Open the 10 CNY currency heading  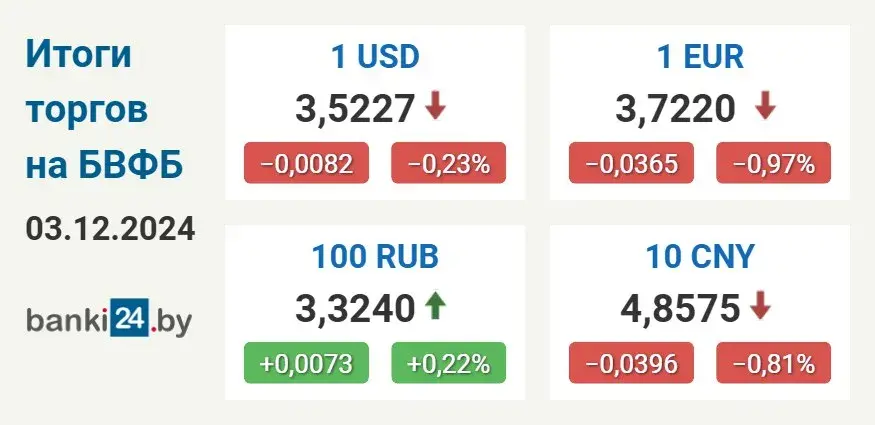[x=700, y=257]
